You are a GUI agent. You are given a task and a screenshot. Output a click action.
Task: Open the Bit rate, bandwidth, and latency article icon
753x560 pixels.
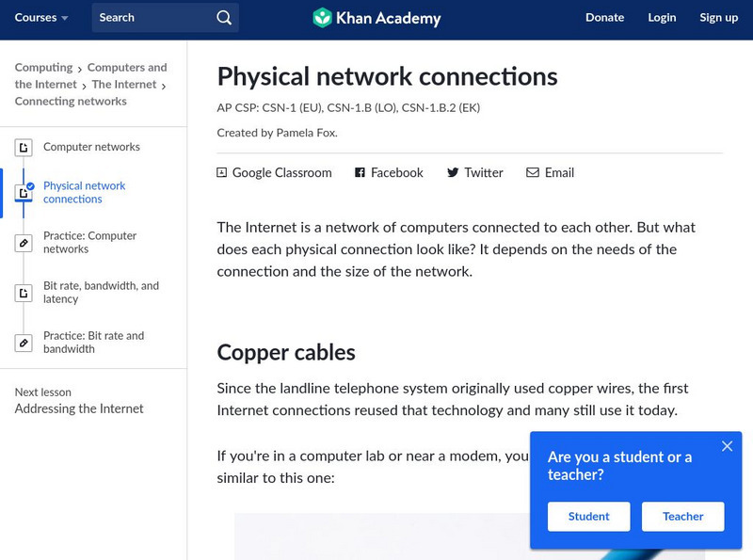tap(23, 292)
